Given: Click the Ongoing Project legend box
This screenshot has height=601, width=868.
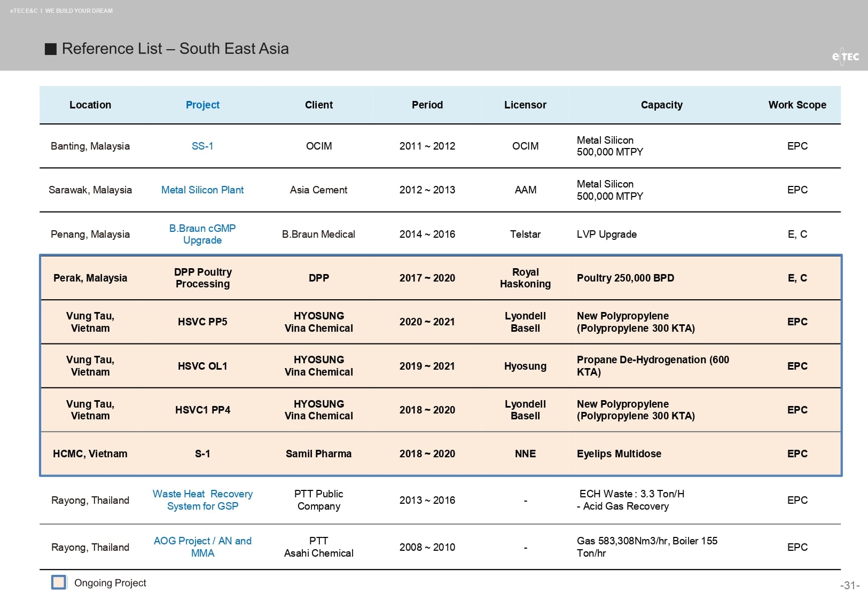Looking at the screenshot, I should [59, 582].
